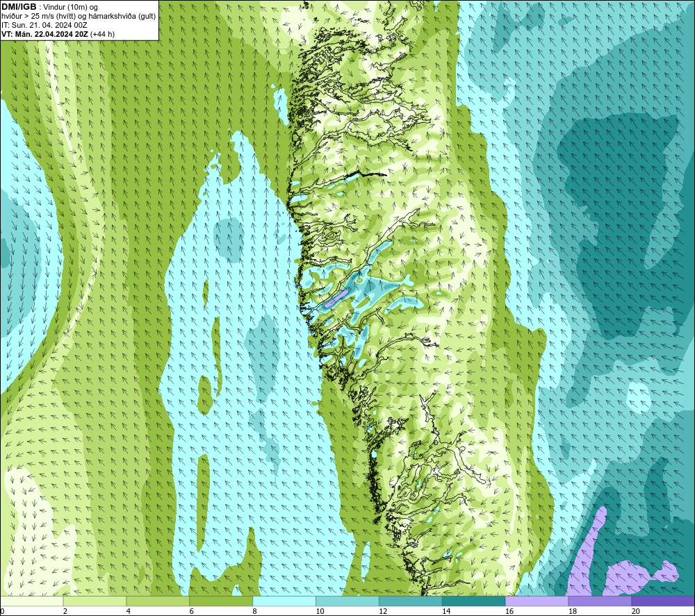Click the legend scale label "20"
This screenshot has width=695, height=616.
(x=636, y=612)
